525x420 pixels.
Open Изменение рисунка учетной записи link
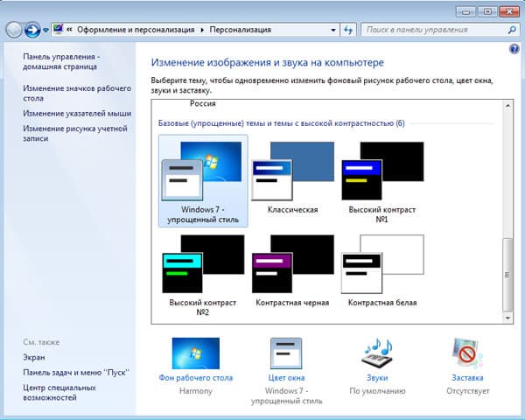coord(75,133)
